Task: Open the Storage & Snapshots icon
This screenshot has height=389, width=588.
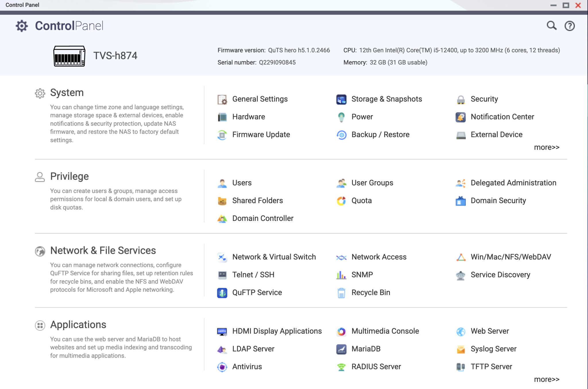Action: point(341,99)
